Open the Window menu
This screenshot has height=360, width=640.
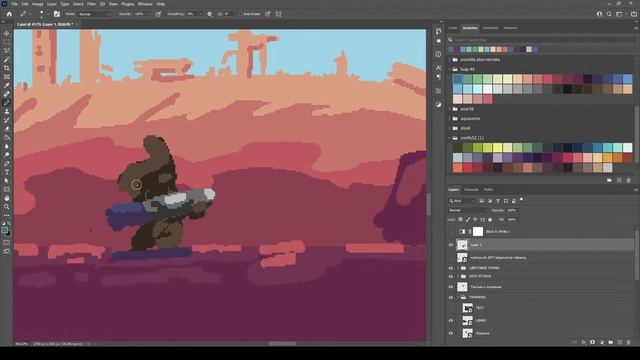(145, 4)
